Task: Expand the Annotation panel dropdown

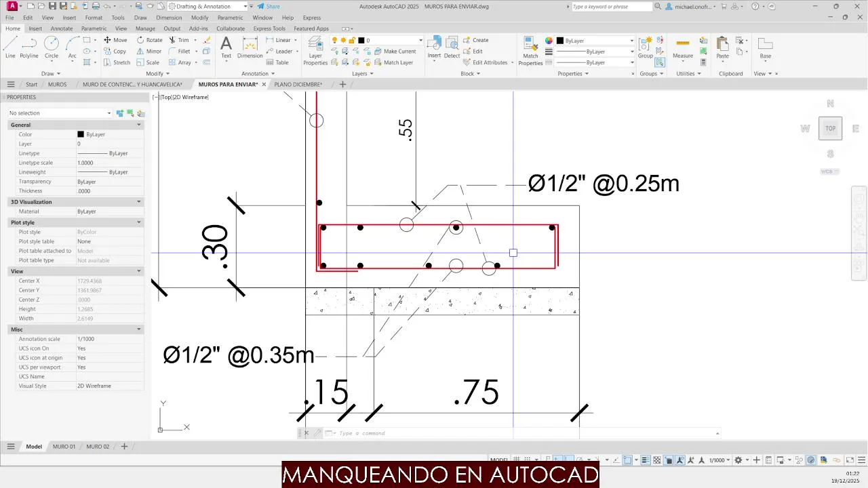Action: pyautogui.click(x=258, y=73)
